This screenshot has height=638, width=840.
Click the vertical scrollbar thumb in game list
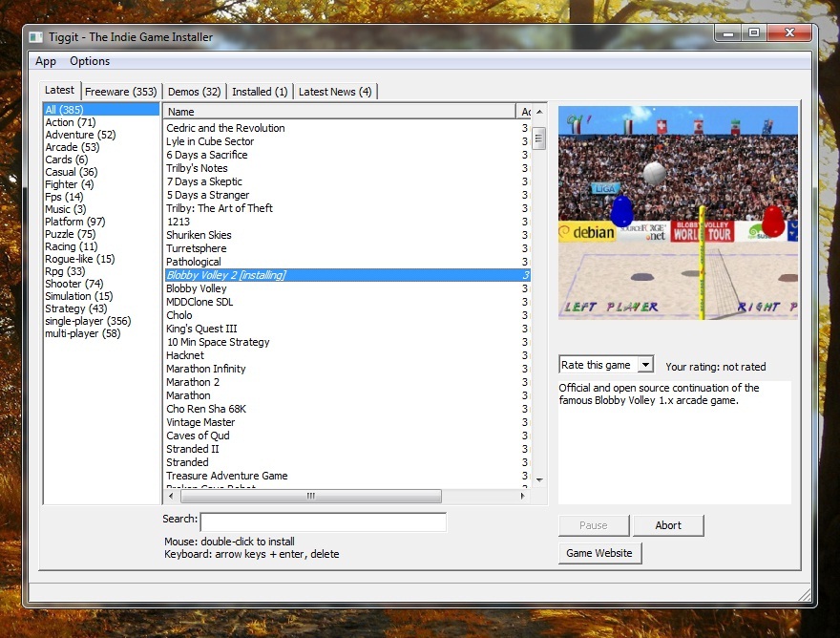pyautogui.click(x=539, y=138)
